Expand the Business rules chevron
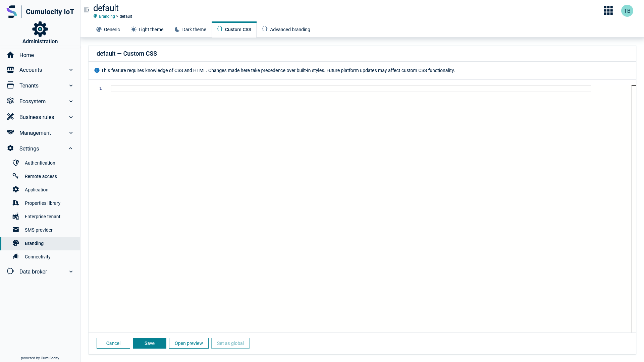 pos(71,117)
